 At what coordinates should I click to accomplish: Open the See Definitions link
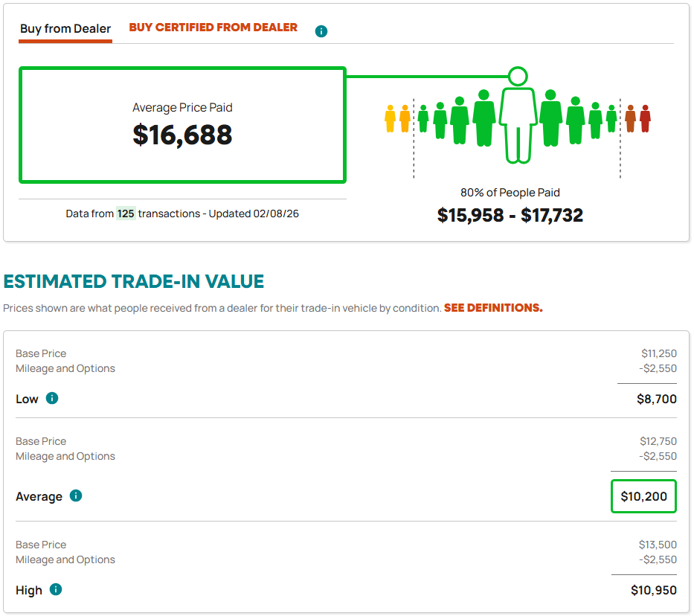pos(493,308)
